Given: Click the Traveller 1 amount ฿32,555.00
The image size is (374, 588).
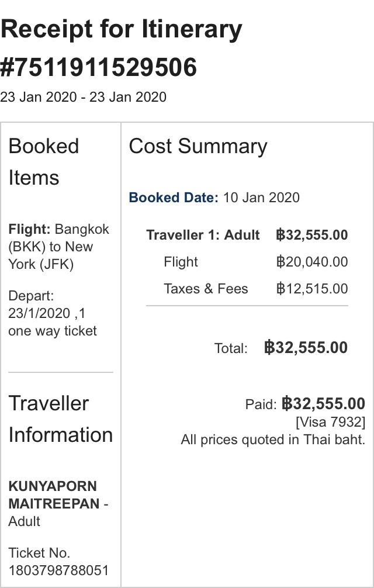Looking at the screenshot, I should pos(312,235).
